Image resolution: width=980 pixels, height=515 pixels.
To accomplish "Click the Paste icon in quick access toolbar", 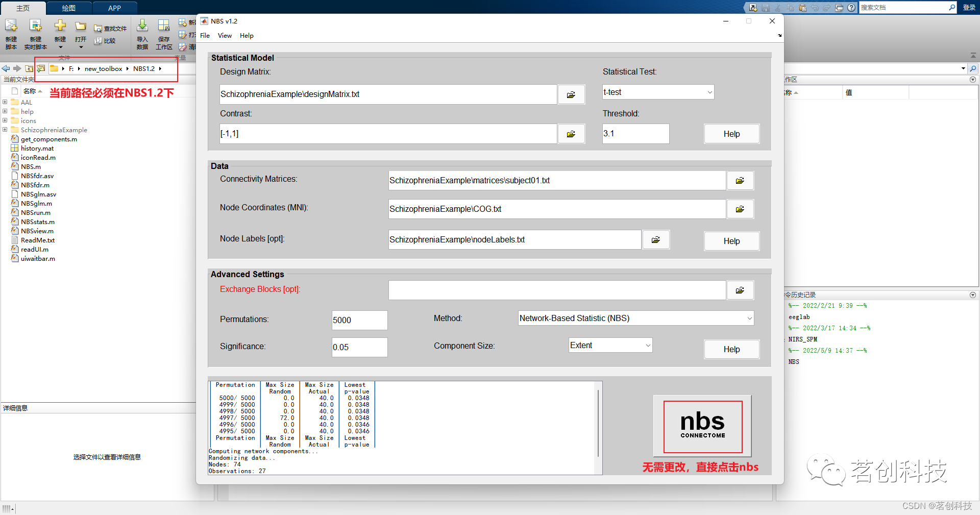I will click(x=802, y=8).
